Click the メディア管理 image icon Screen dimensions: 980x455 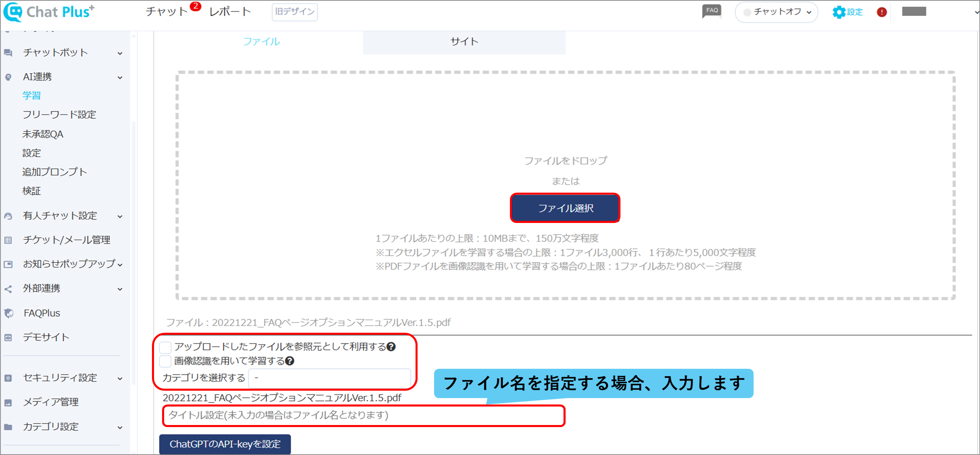[x=8, y=402]
